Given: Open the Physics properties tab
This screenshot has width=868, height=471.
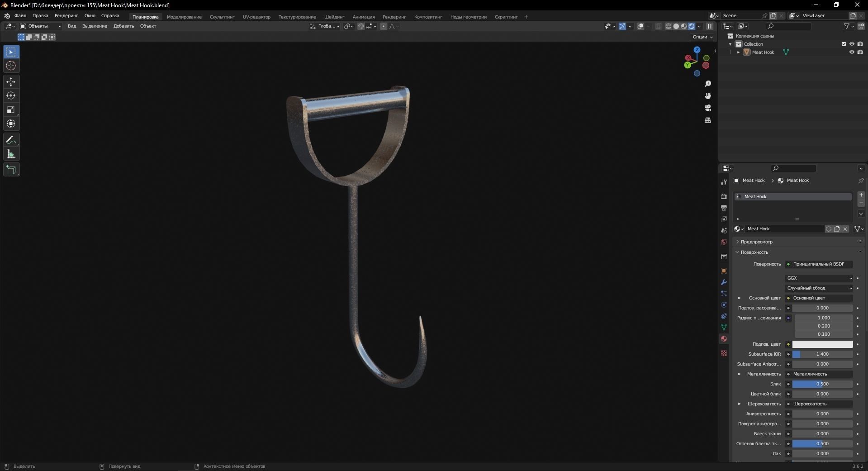Looking at the screenshot, I should tap(724, 304).
